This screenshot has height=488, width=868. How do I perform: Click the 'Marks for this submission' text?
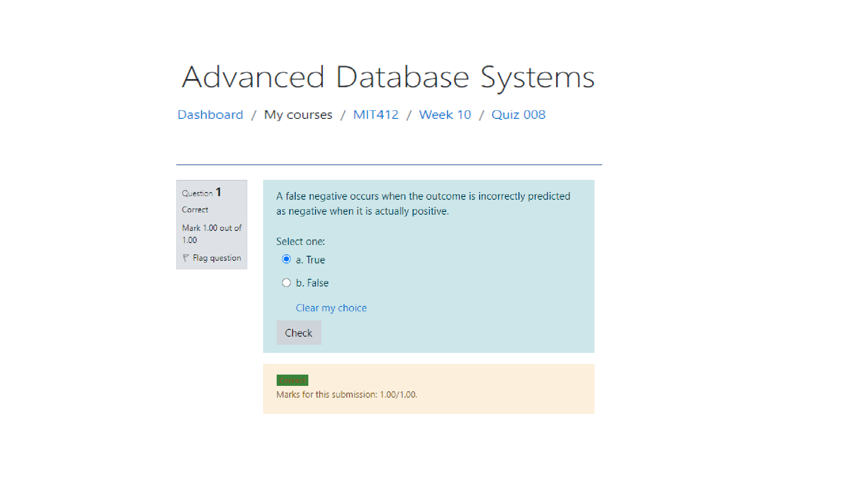click(346, 394)
